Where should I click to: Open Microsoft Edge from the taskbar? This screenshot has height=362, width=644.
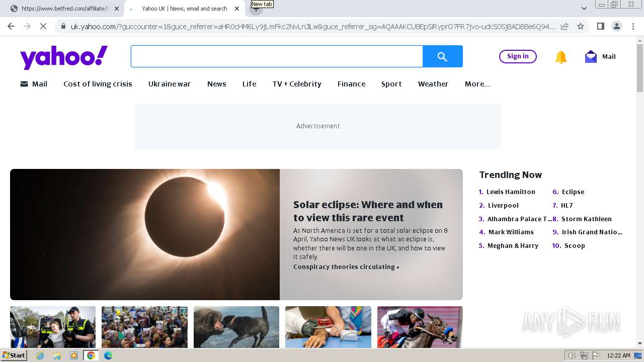(x=108, y=355)
